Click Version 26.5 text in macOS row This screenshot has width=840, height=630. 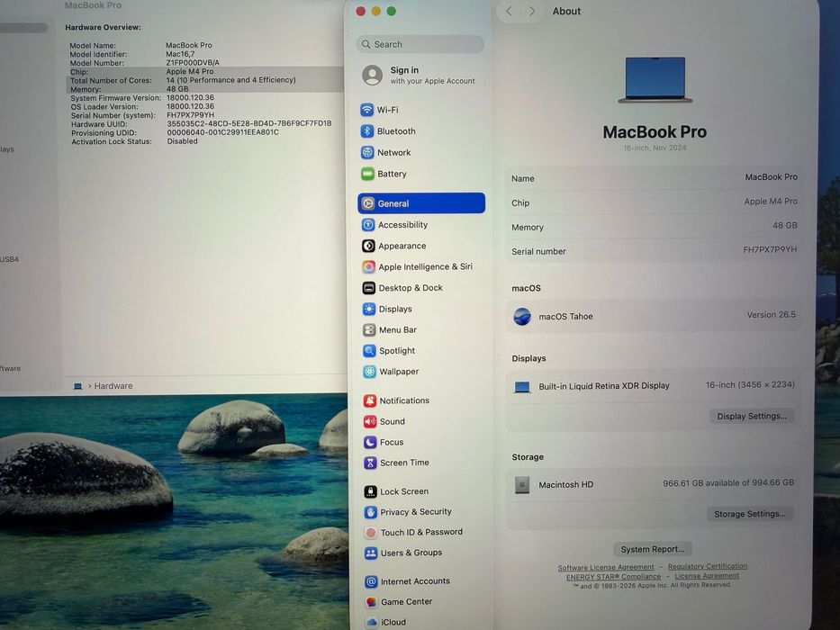point(772,315)
